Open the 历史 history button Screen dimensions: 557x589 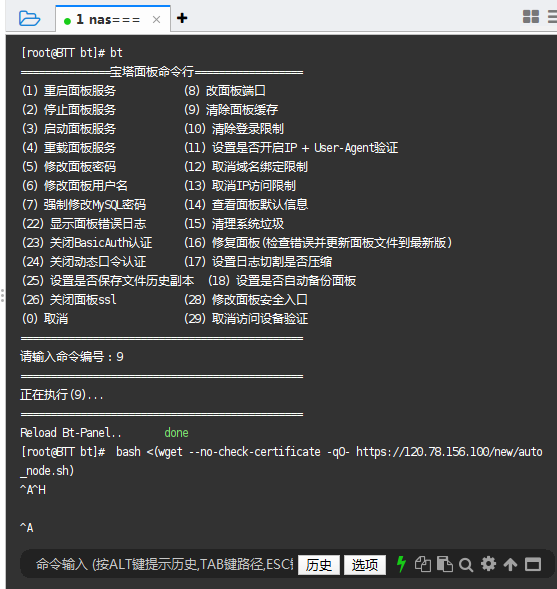319,565
